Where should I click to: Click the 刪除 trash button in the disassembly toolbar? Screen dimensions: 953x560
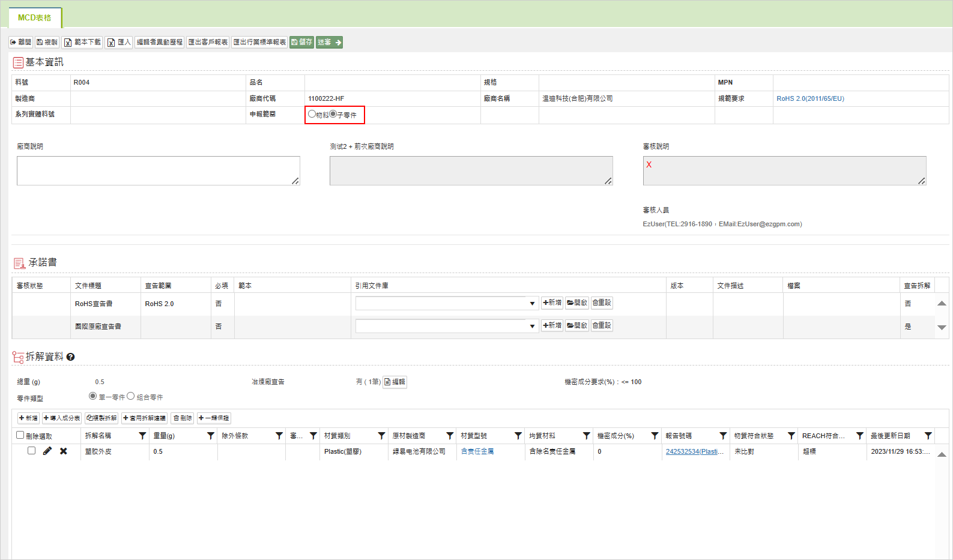183,418
